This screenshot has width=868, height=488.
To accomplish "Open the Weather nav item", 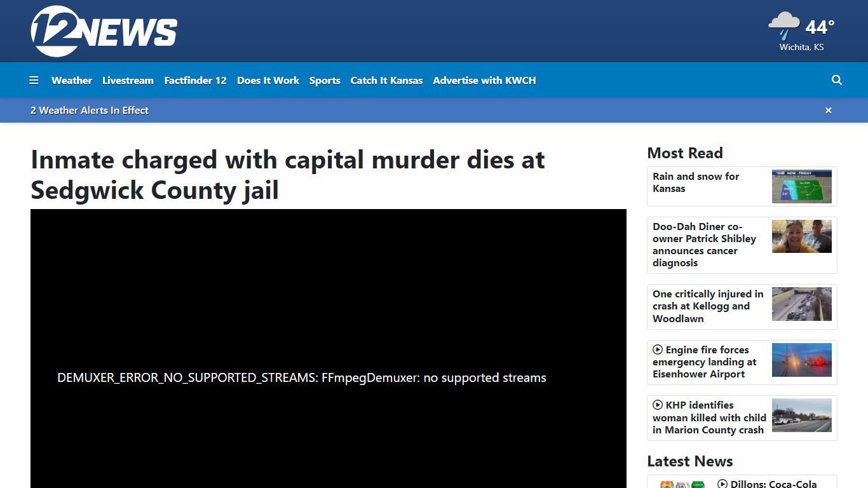I will [x=72, y=80].
